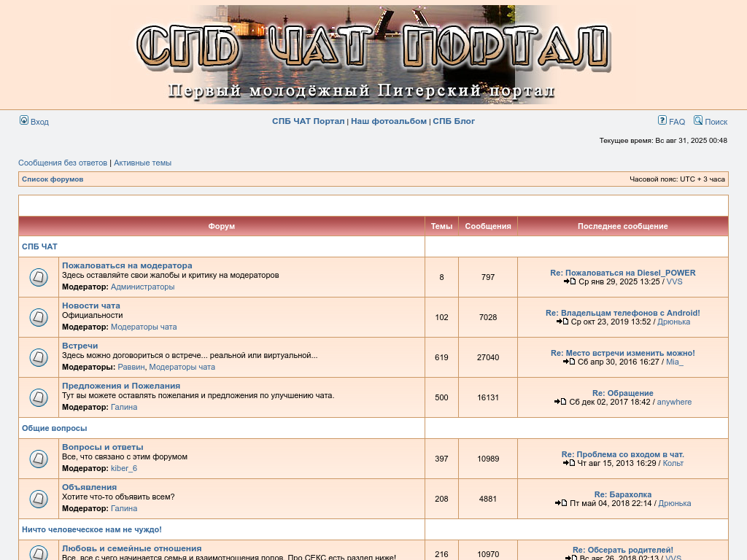
Task: Click forum status icon for Предложения и Пожелания
Action: [39, 397]
